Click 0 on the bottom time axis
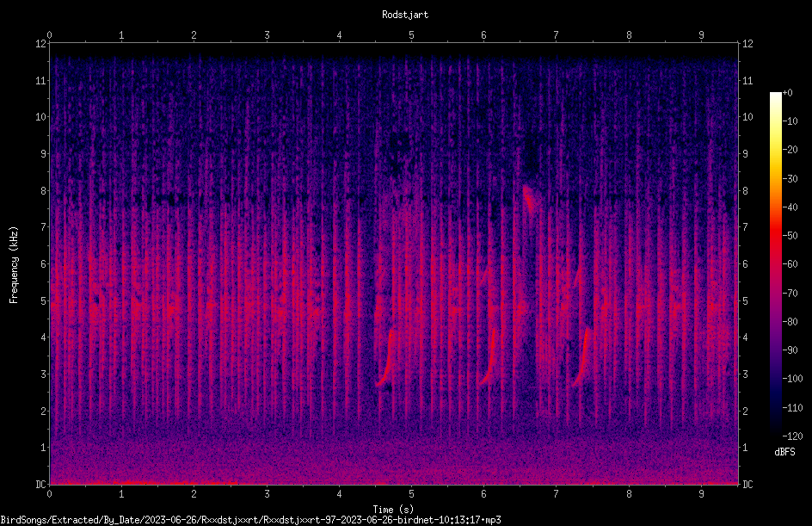The width and height of the screenshot is (812, 526). pos(49,494)
